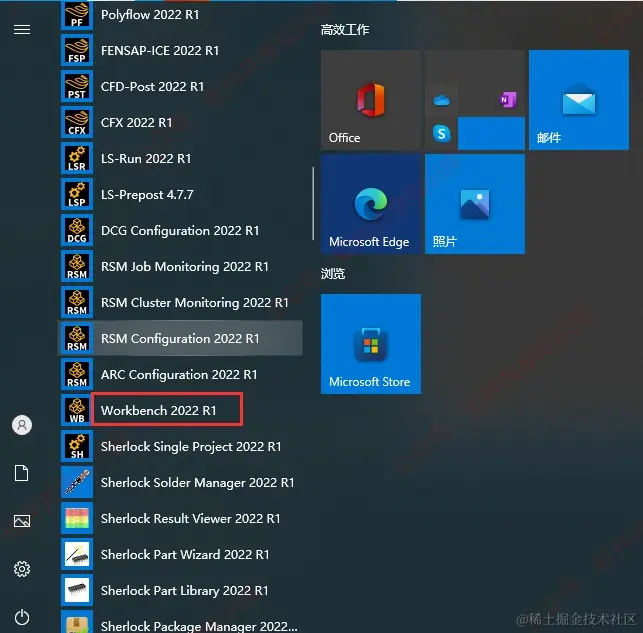Click the app list scrollbar
The height and width of the screenshot is (633, 643).
pyautogui.click(x=313, y=203)
